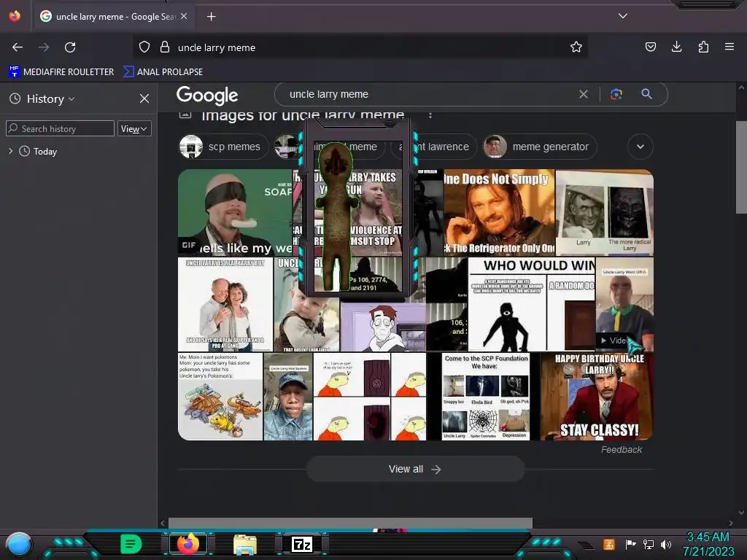Open a new browser tab
The height and width of the screenshot is (560, 747).
point(211,17)
